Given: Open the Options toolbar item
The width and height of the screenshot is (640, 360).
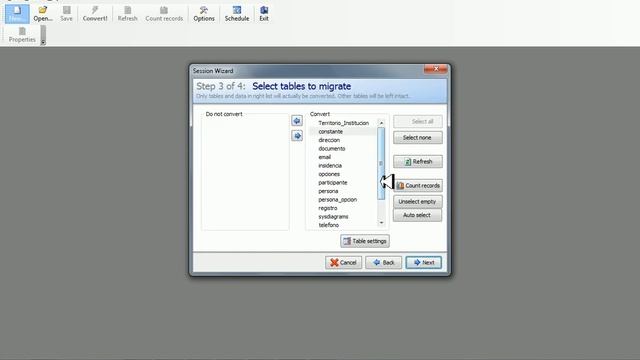Looking at the screenshot, I should pos(204,13).
